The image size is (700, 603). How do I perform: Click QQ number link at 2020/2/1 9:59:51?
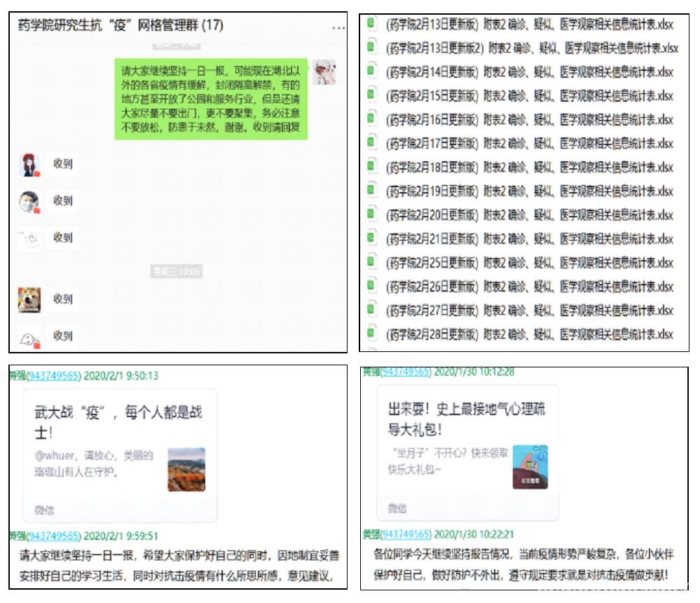54,536
